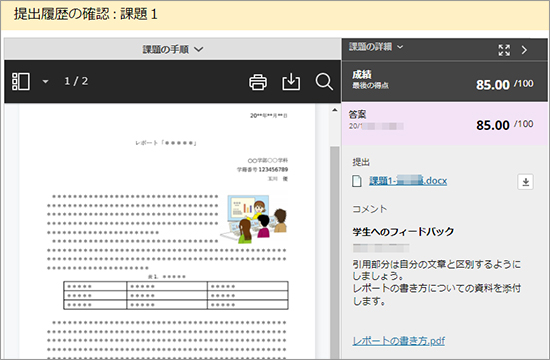This screenshot has height=360, width=550.
Task: Print the document with the printer icon
Action: pyautogui.click(x=258, y=82)
